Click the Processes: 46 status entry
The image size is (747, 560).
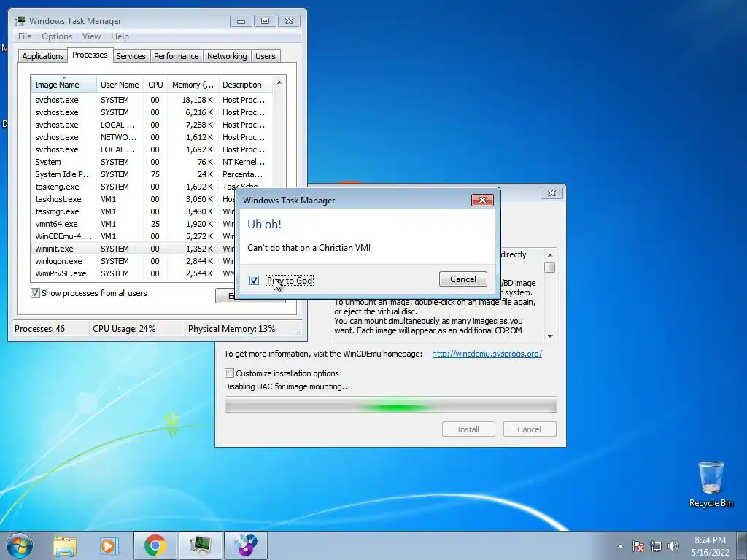39,329
